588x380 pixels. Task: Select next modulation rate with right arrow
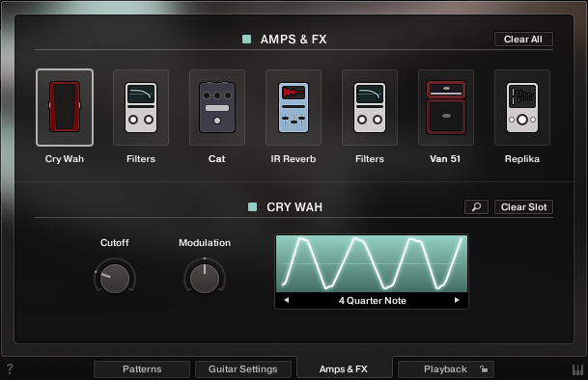click(x=457, y=300)
